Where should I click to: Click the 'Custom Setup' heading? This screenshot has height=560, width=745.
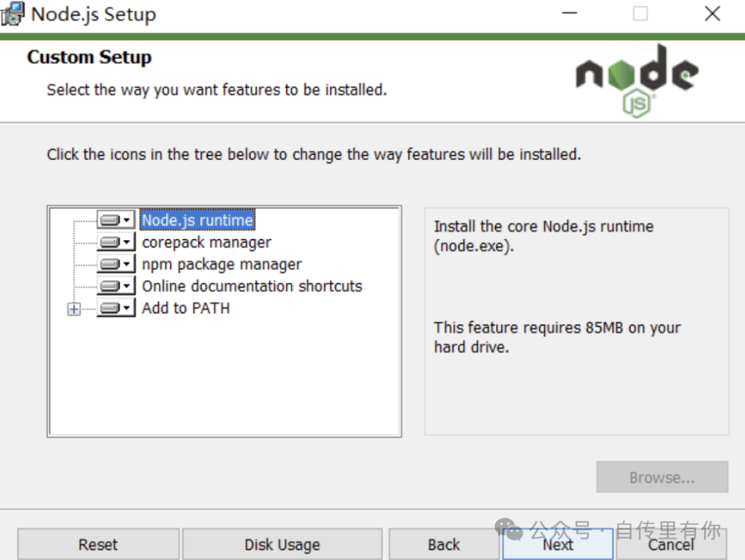coord(89,57)
